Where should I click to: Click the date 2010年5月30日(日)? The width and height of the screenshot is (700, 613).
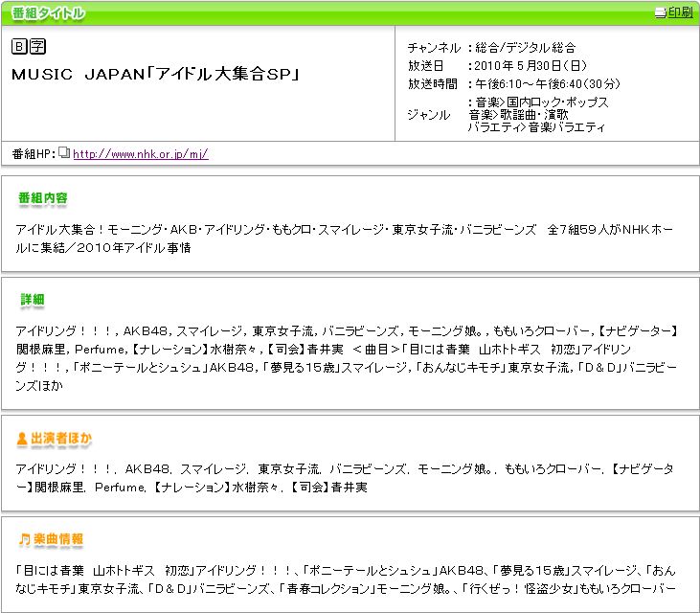[531, 66]
